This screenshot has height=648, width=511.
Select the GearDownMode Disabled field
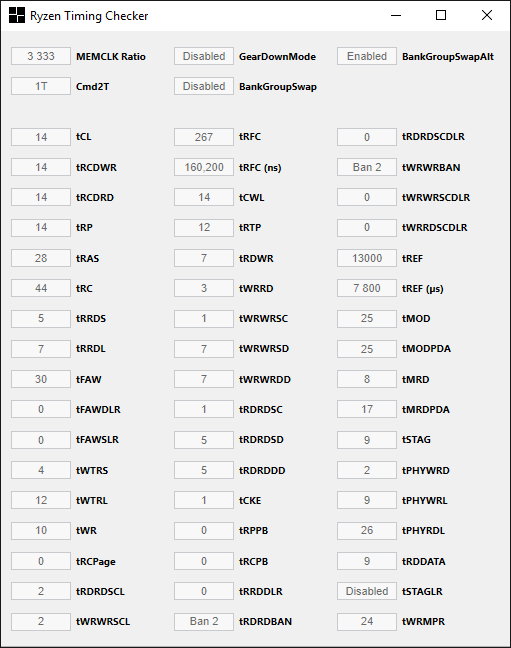(204, 56)
